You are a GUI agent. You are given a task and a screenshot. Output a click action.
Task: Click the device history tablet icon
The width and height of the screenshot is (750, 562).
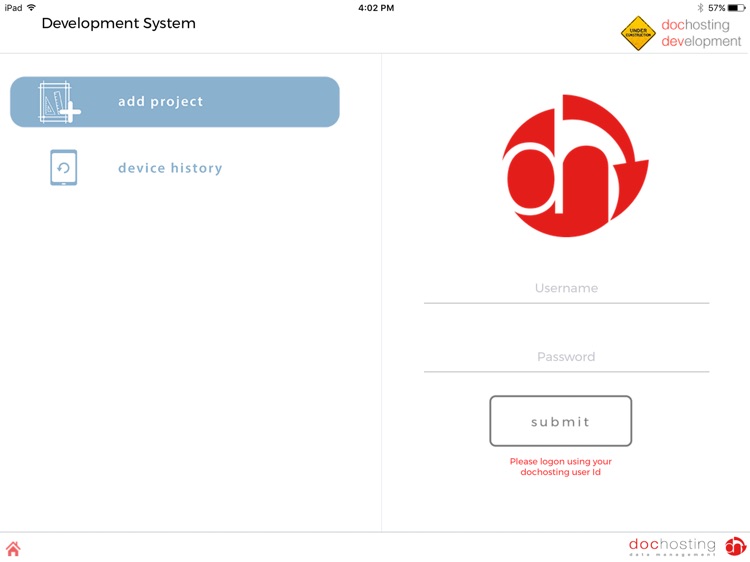pos(64,167)
